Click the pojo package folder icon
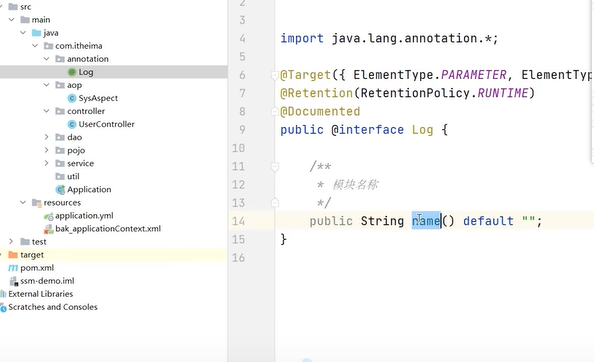The width and height of the screenshot is (594, 362). click(60, 150)
